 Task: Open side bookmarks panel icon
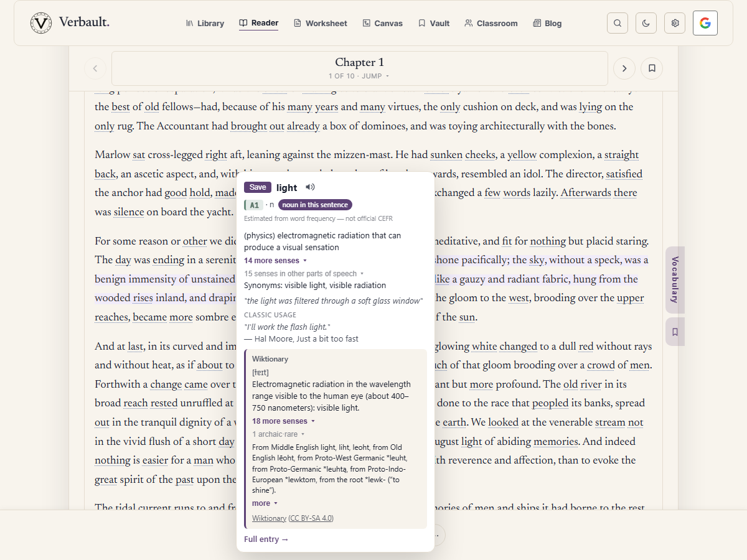tap(675, 332)
